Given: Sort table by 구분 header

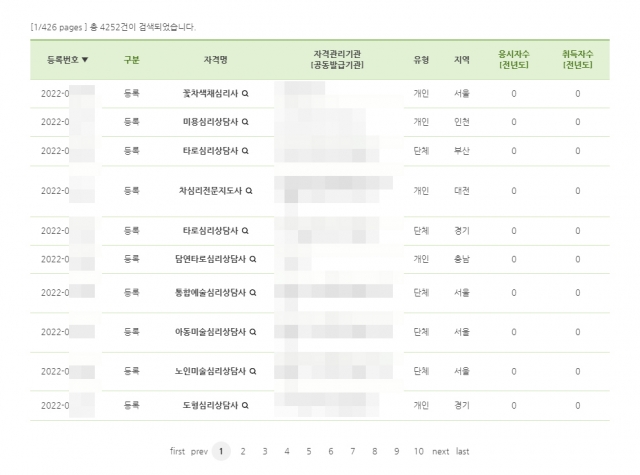Looking at the screenshot, I should 131,60.
